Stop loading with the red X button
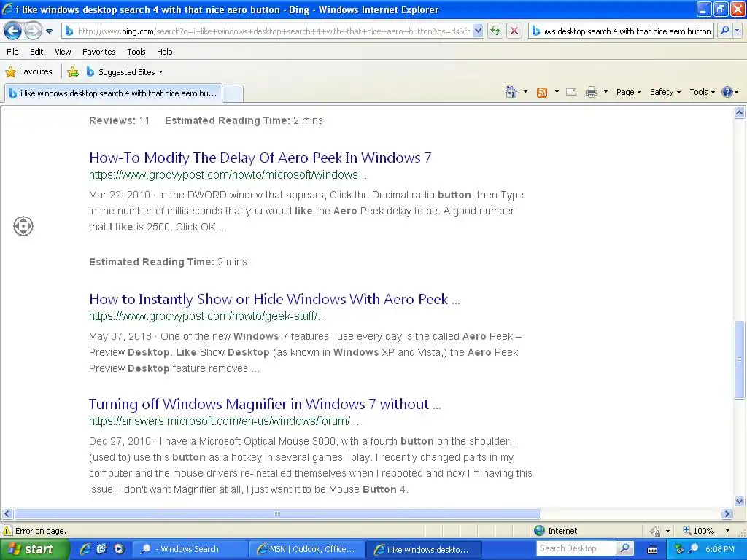Screen dimensions: 747x560 [514, 31]
